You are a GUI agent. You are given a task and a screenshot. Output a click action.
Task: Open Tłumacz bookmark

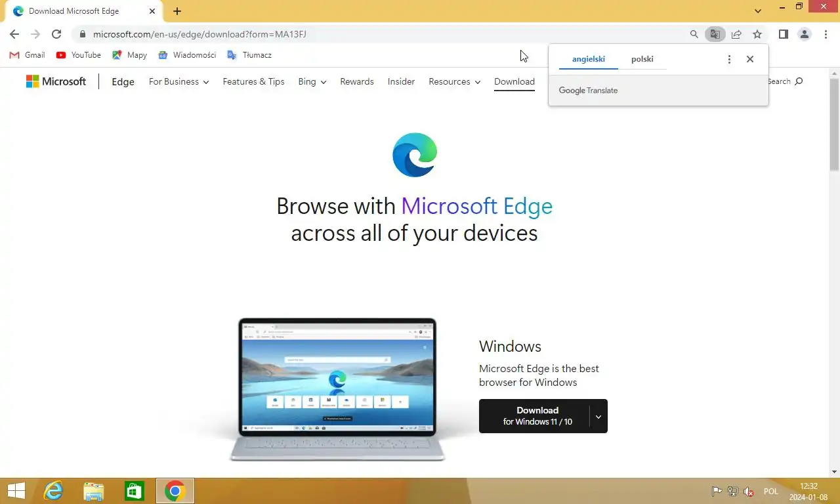(x=249, y=55)
